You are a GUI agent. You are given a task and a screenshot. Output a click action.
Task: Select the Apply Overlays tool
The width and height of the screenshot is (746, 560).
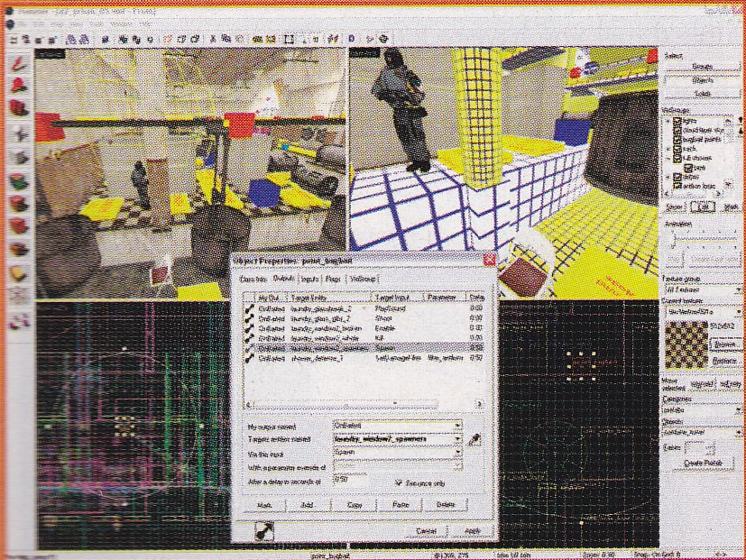tap(19, 249)
